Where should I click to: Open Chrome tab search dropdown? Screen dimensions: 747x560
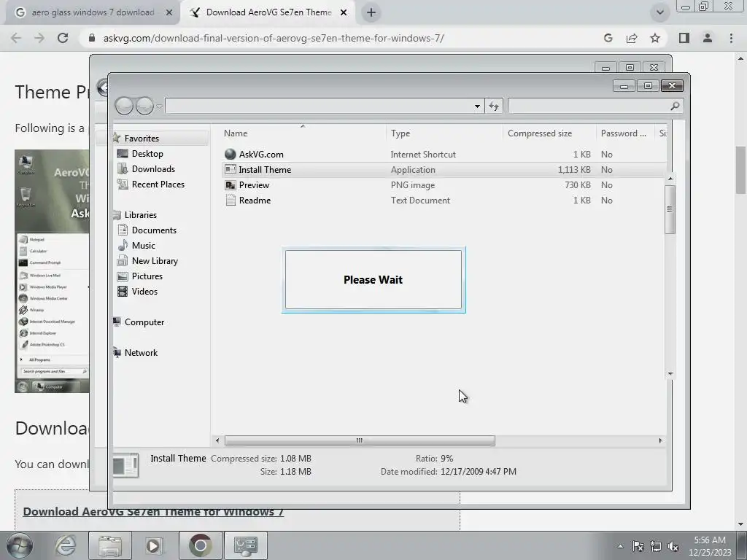pos(659,12)
